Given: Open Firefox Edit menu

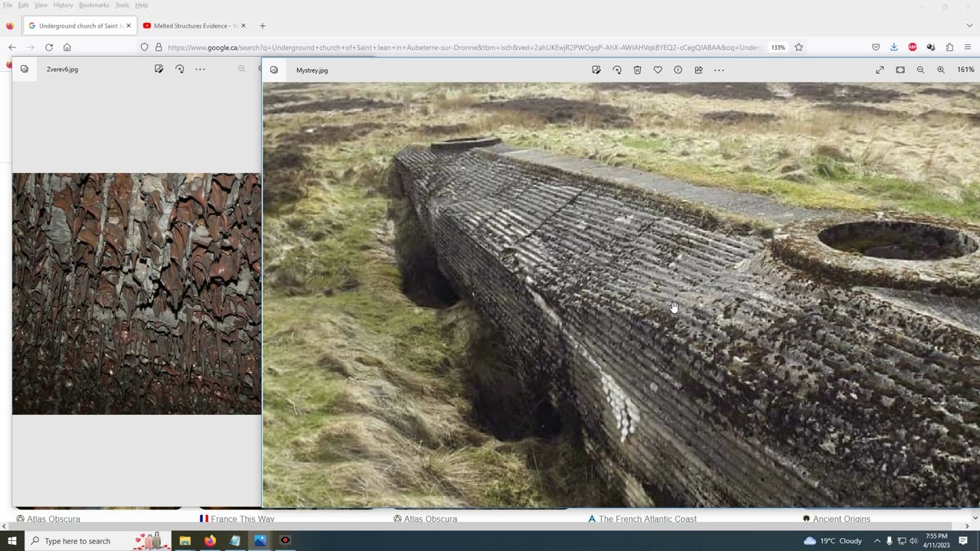Looking at the screenshot, I should (23, 5).
